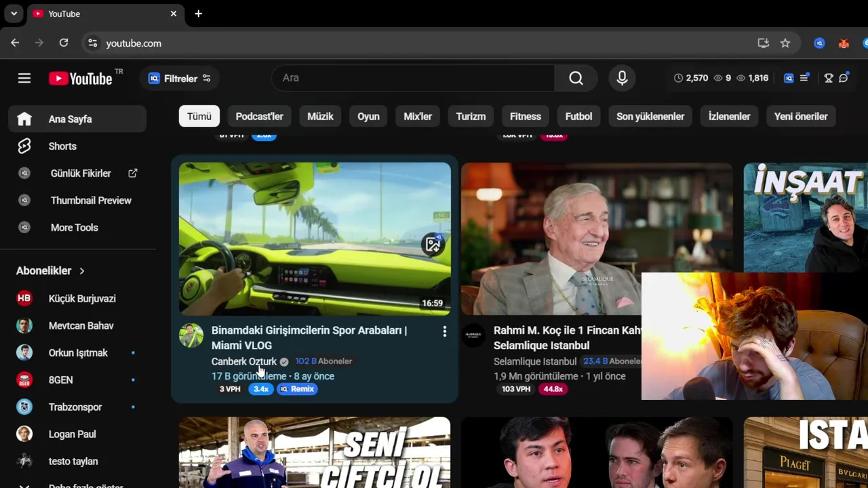Select the Tümü filter chip
The width and height of the screenshot is (868, 488).
(199, 117)
